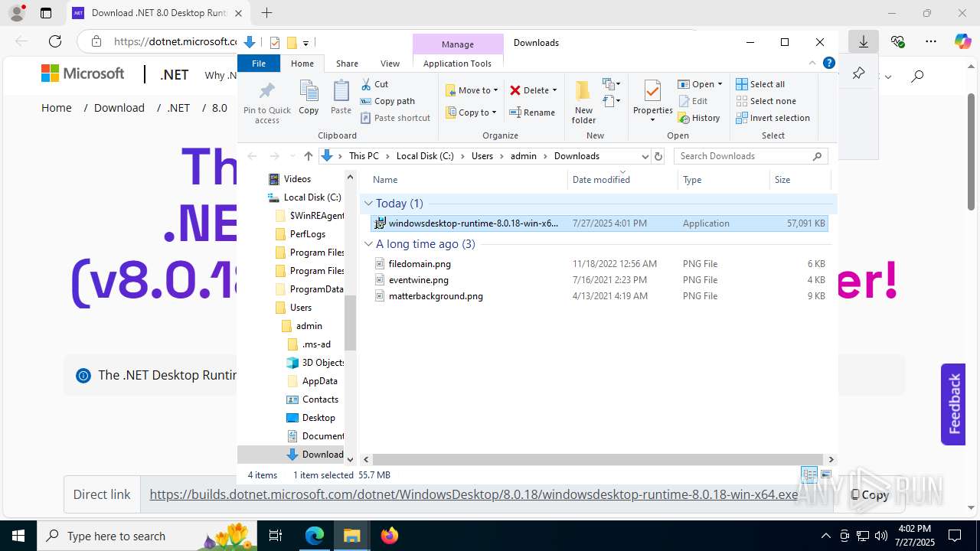980x551 pixels.
Task: Click the Microsoft logo on webpage
Action: point(83,73)
